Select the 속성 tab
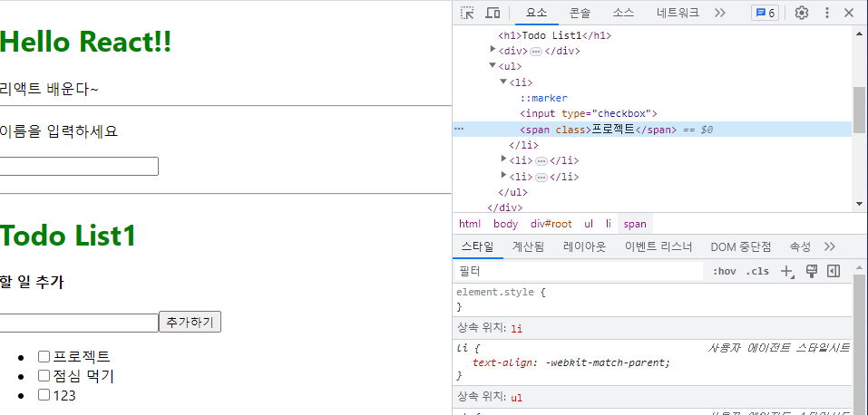The width and height of the screenshot is (868, 415). 801,246
